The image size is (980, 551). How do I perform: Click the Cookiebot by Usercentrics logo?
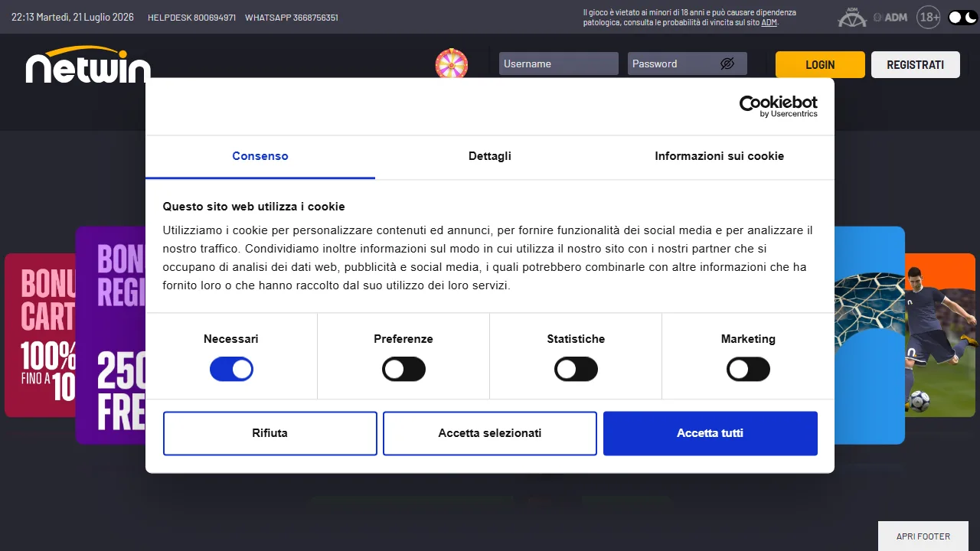779,106
